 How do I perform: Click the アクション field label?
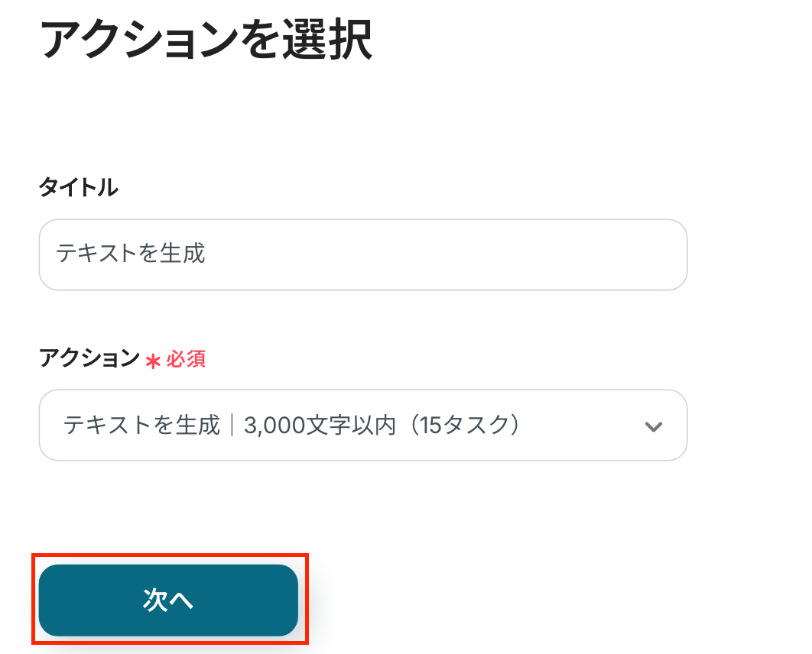[89, 358]
